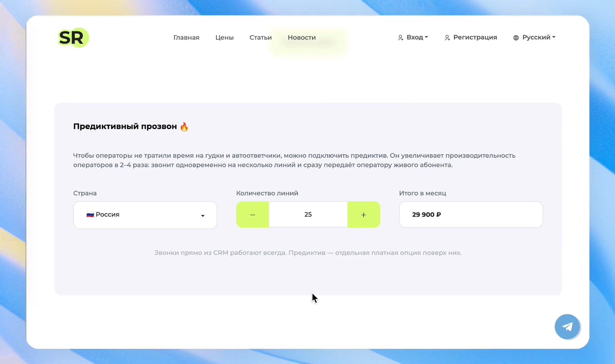This screenshot has height=364, width=615.
Task: Click the country dropdown arrow
Action: 203,216
